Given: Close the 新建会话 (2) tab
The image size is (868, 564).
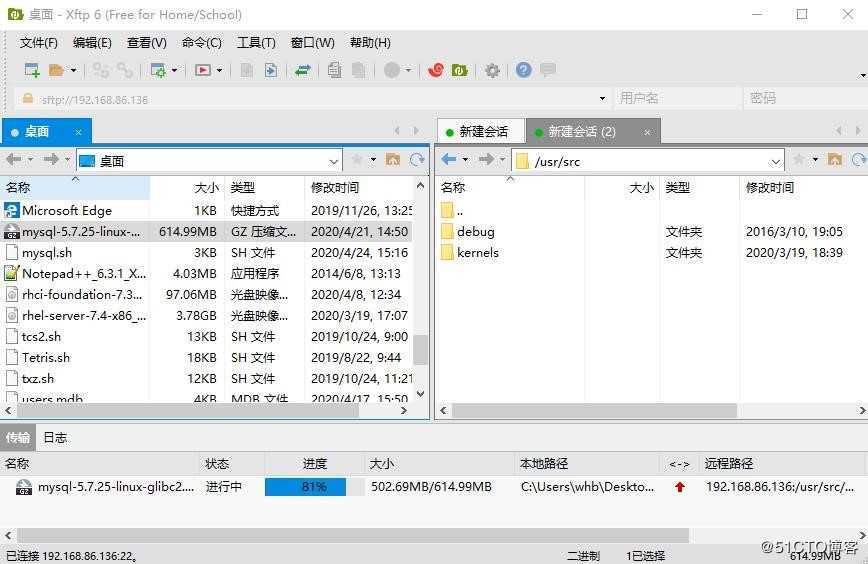Looking at the screenshot, I should click(x=647, y=132).
